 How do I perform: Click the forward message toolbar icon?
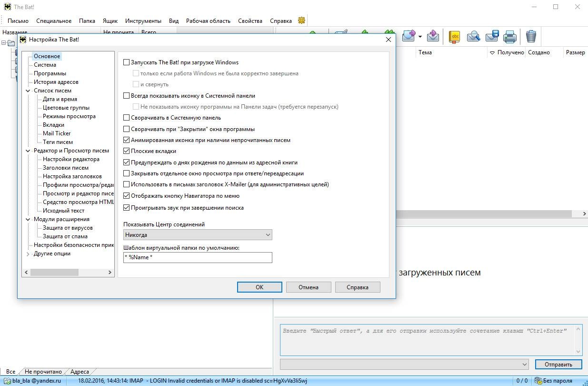[x=409, y=36]
